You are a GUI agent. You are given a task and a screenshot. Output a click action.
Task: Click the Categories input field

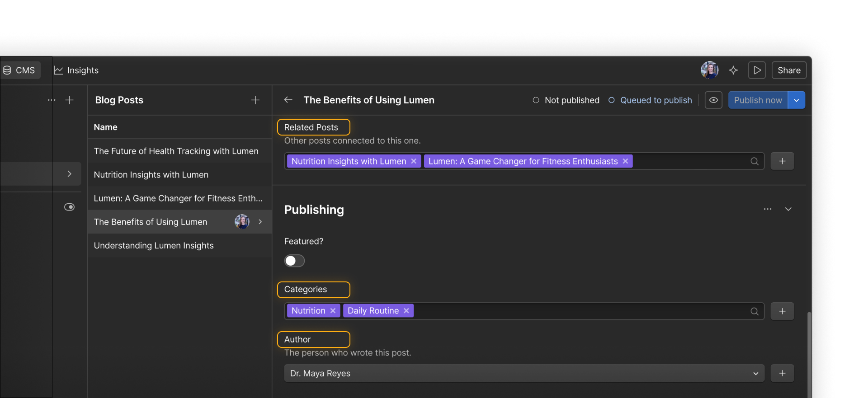[x=524, y=311]
